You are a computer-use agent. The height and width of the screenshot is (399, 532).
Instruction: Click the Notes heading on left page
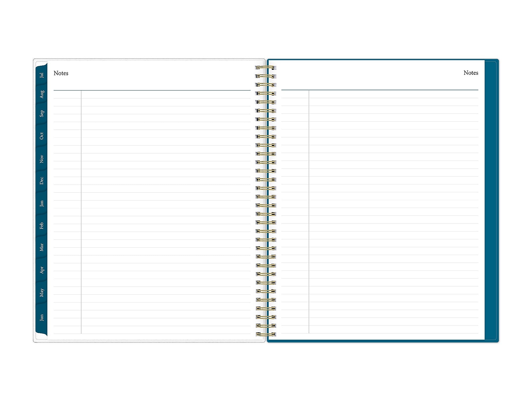61,73
